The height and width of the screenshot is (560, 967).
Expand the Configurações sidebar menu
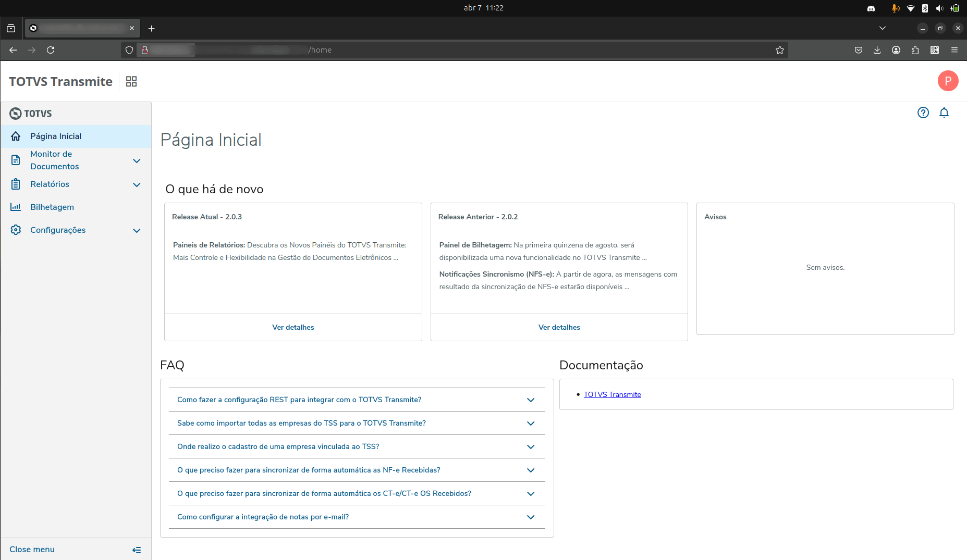tap(137, 231)
